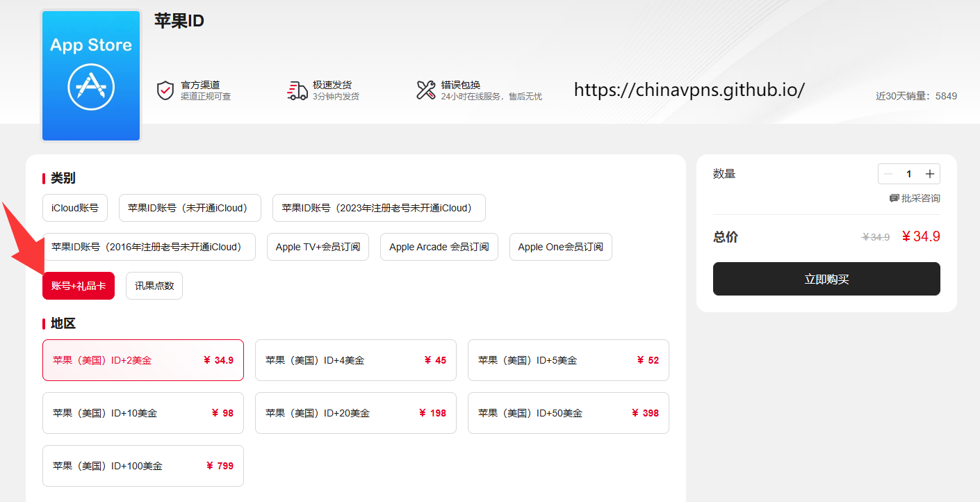
Task: Click the red ￥34.9 total price
Action: [x=921, y=236]
